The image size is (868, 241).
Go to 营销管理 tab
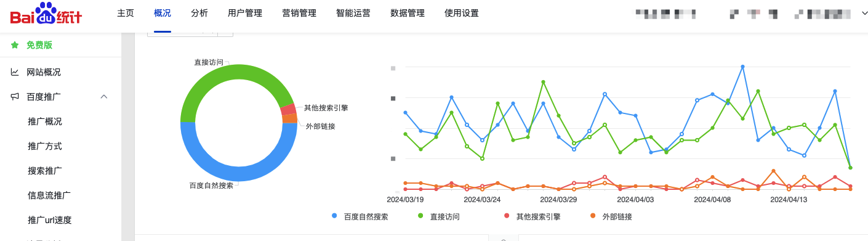click(x=299, y=13)
